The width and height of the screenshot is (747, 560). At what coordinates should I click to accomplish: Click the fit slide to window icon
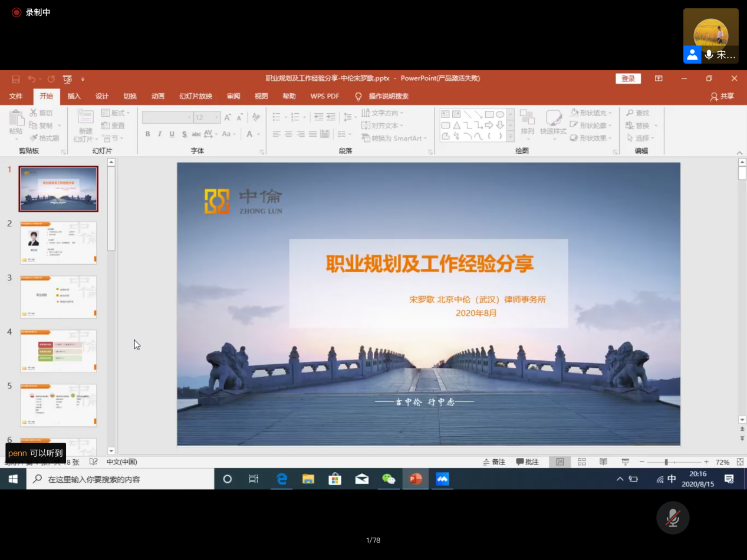coord(740,462)
